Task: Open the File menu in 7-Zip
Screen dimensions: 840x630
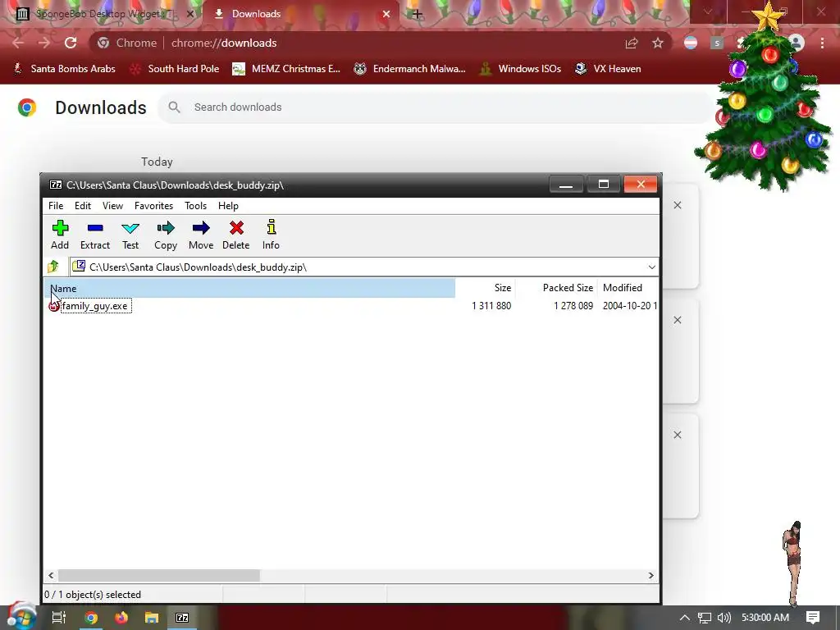Action: [x=56, y=206]
